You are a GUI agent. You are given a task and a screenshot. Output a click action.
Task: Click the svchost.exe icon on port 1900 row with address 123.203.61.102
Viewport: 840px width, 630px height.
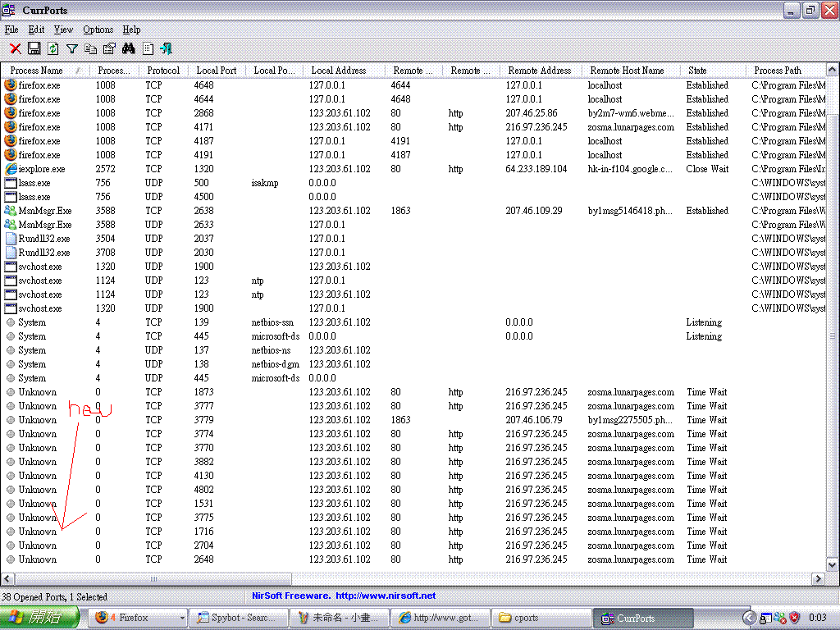click(x=10, y=267)
